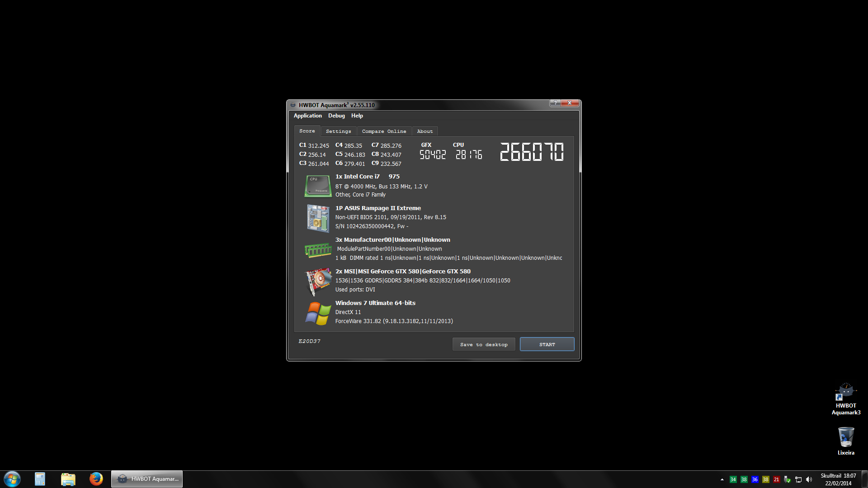This screenshot has width=868, height=488.
Task: Open the Help menu
Action: 357,116
